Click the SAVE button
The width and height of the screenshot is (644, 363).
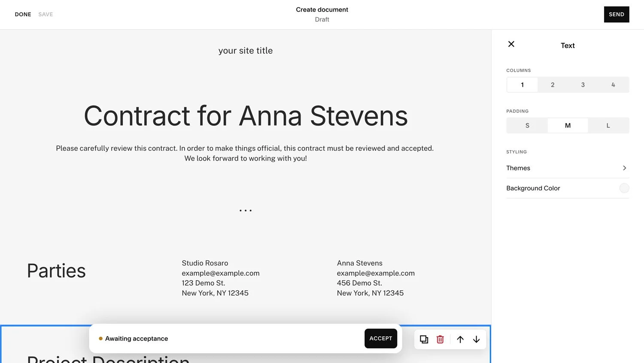(46, 14)
